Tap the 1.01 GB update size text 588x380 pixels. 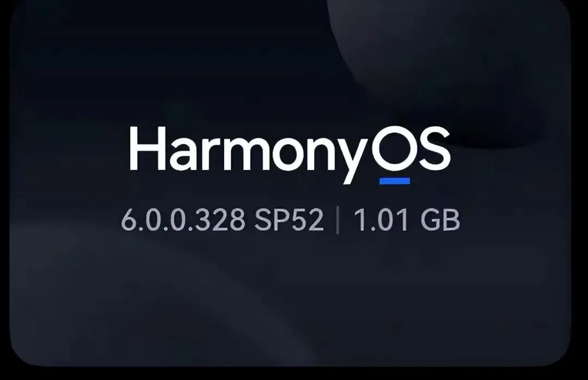coord(407,219)
